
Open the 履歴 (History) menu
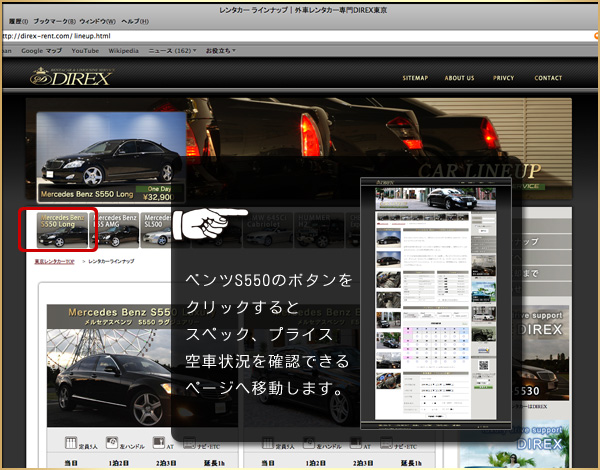pyautogui.click(x=18, y=21)
